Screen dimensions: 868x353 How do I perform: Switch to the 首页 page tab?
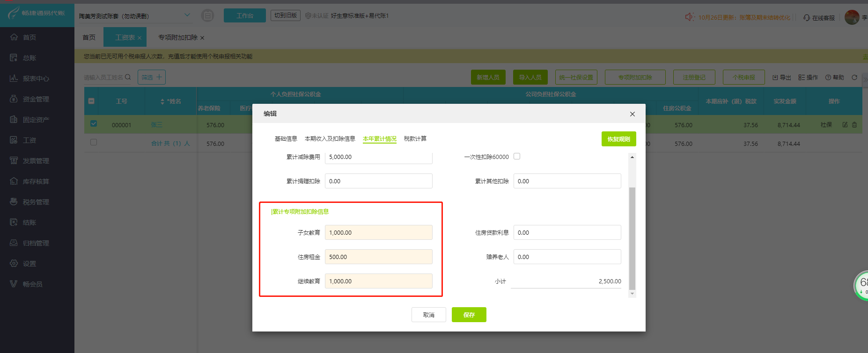click(x=89, y=37)
